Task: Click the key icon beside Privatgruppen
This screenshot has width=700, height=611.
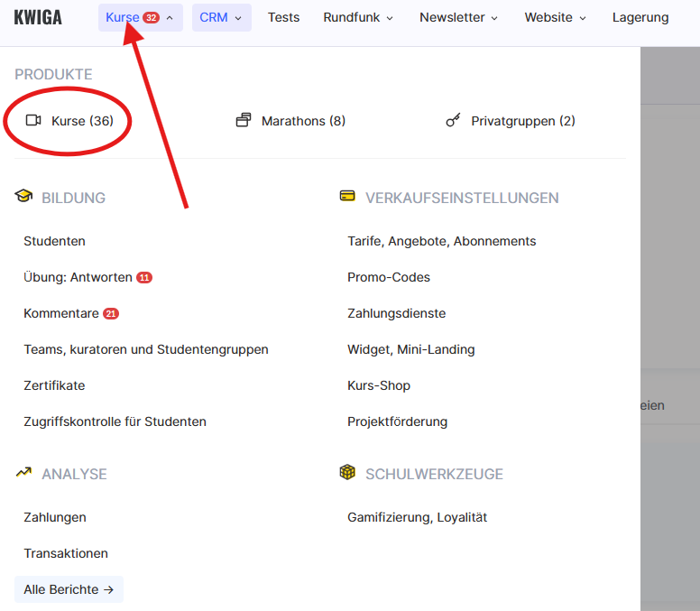Action: (453, 121)
